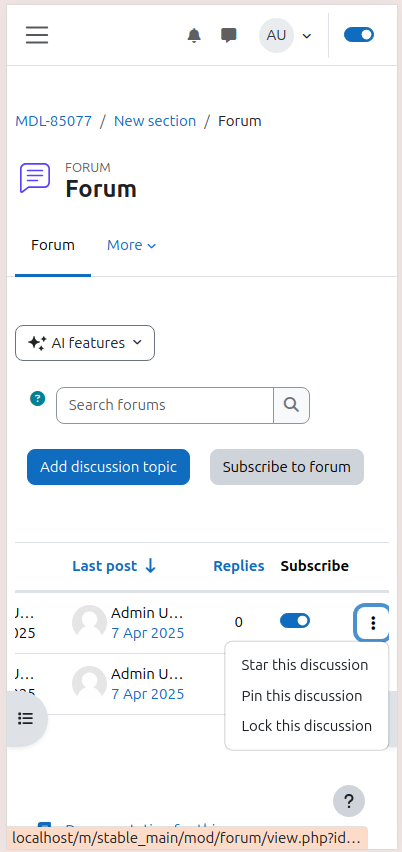Open the question mark help button
This screenshot has height=852, width=402.
click(349, 801)
